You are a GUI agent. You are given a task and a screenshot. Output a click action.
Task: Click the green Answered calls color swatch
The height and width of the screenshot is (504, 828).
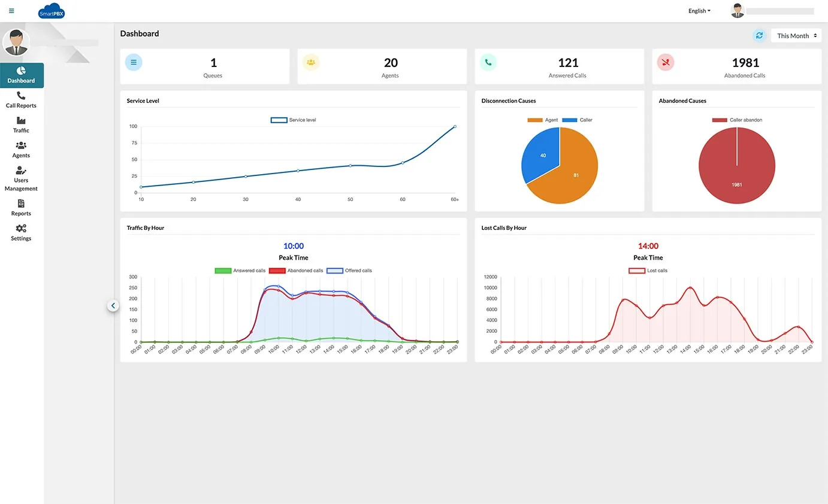pyautogui.click(x=222, y=270)
